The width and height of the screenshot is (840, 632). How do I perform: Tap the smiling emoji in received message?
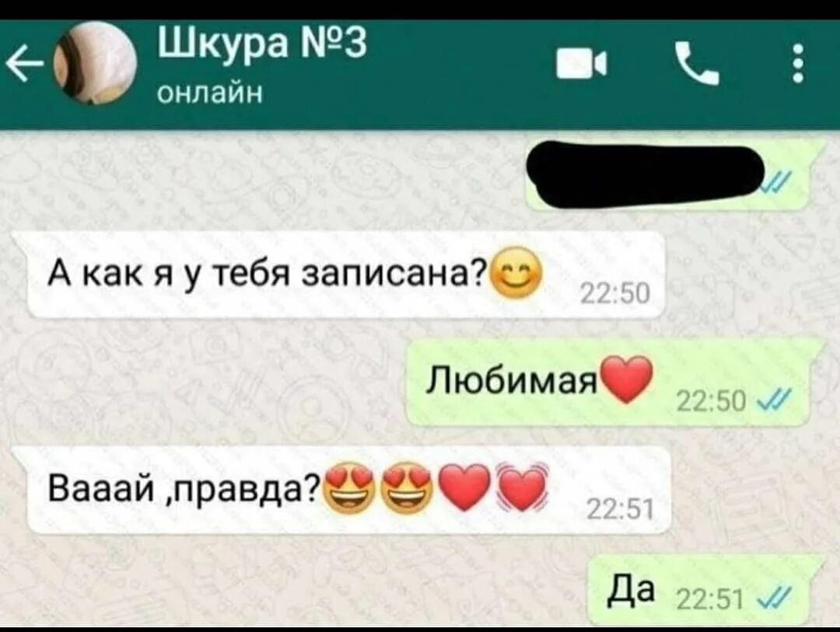[516, 274]
